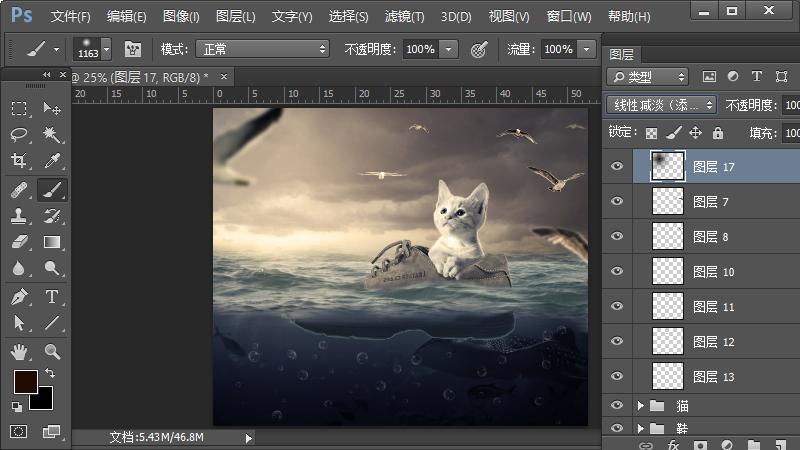Filter layers by text type

(x=757, y=77)
